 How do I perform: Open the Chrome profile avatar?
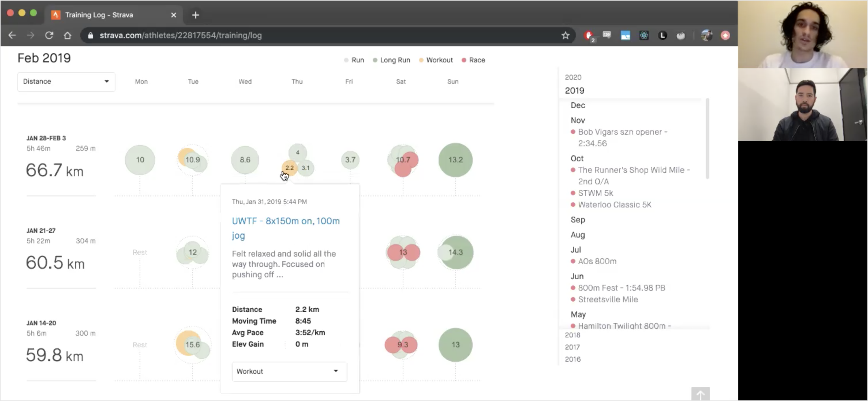pos(707,36)
